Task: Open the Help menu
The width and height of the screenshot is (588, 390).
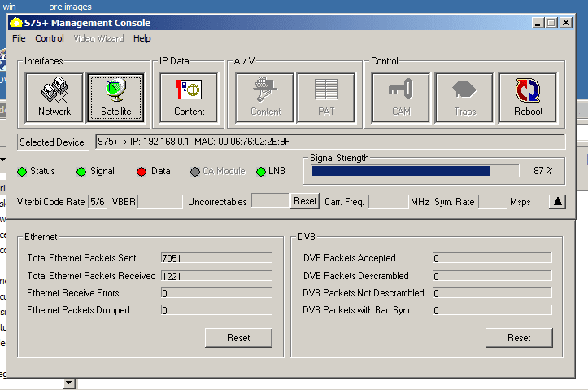Action: (x=142, y=38)
